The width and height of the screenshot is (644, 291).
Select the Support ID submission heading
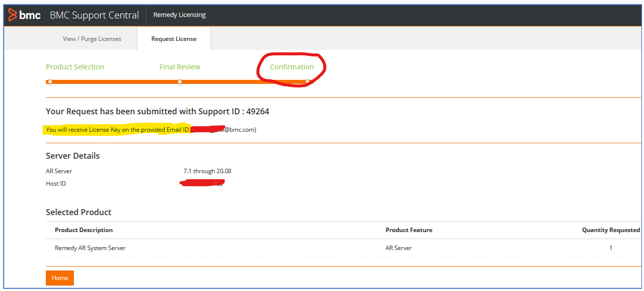click(158, 111)
